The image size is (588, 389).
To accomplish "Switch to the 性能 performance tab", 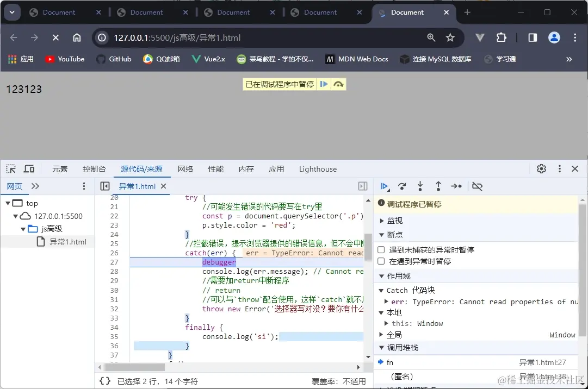I will (216, 169).
